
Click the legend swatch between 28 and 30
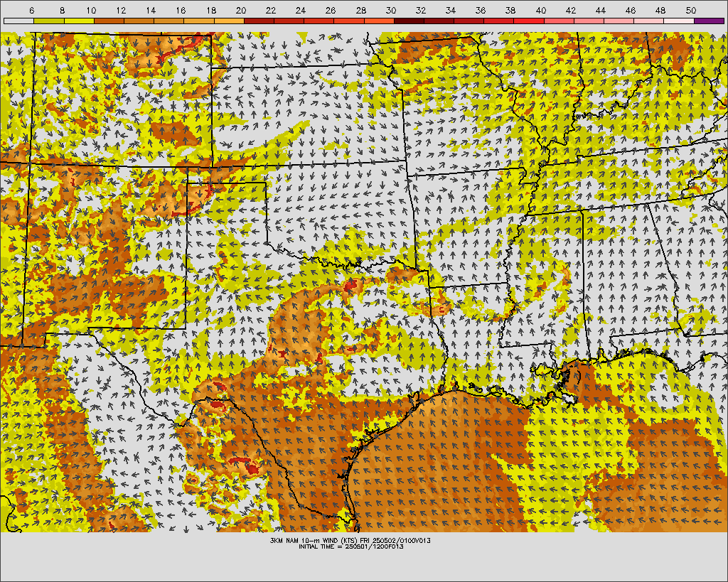(379, 21)
